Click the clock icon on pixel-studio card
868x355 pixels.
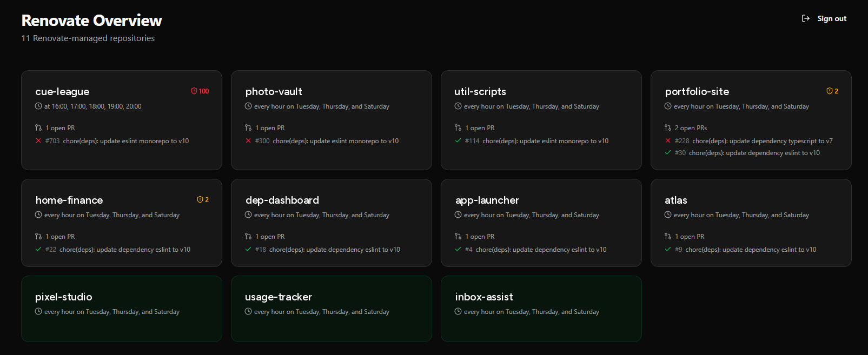38,312
